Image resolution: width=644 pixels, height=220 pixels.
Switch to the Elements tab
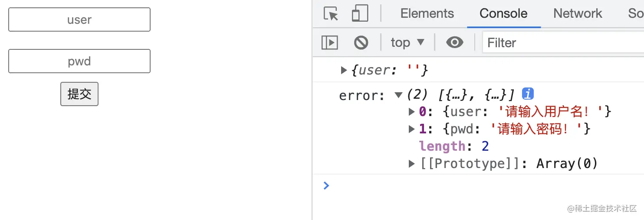(x=427, y=13)
